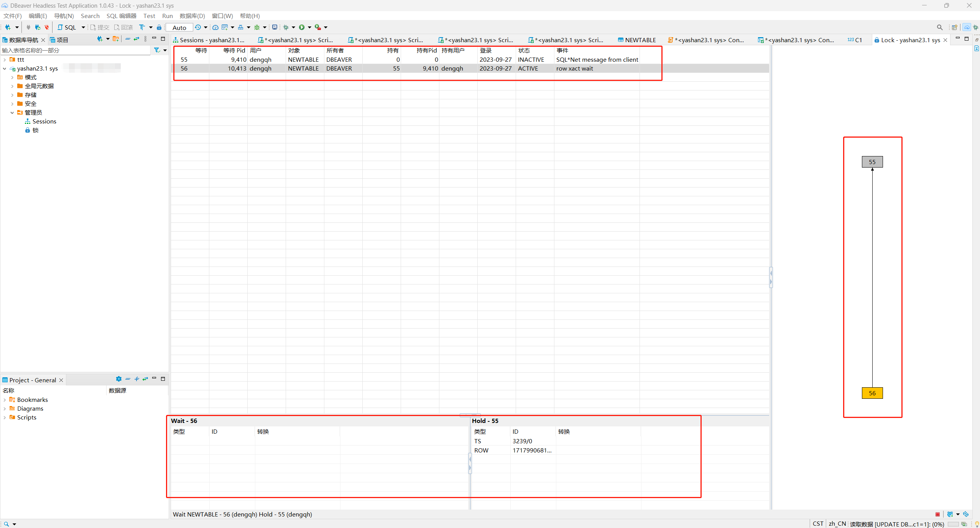Viewport: 980px width, 528px height.
Task: Click the grey Connect plug icon
Action: click(28, 27)
